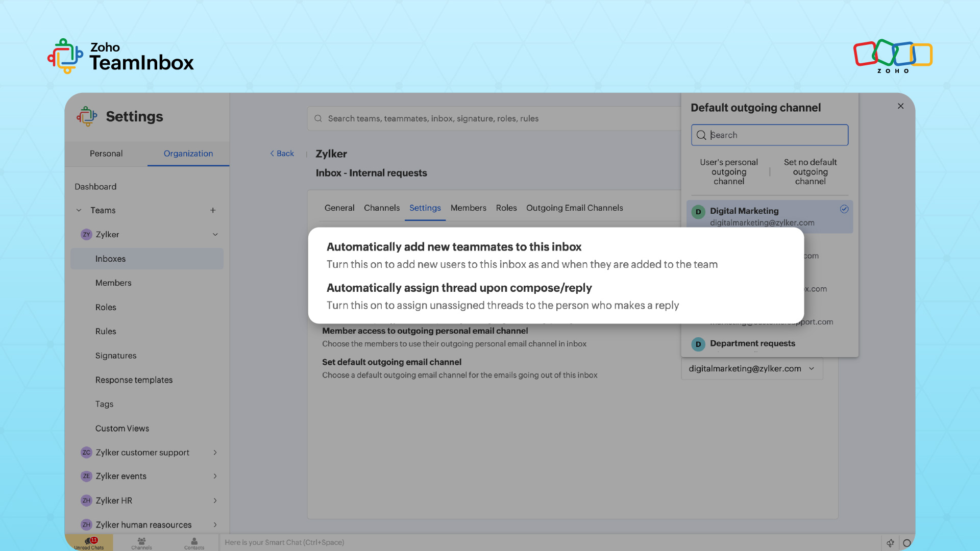Open Unread Chats in bottom bar

[89, 543]
